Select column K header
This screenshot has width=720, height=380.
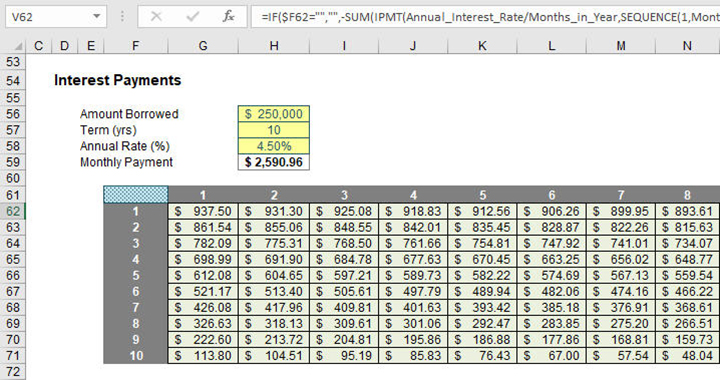pyautogui.click(x=482, y=46)
